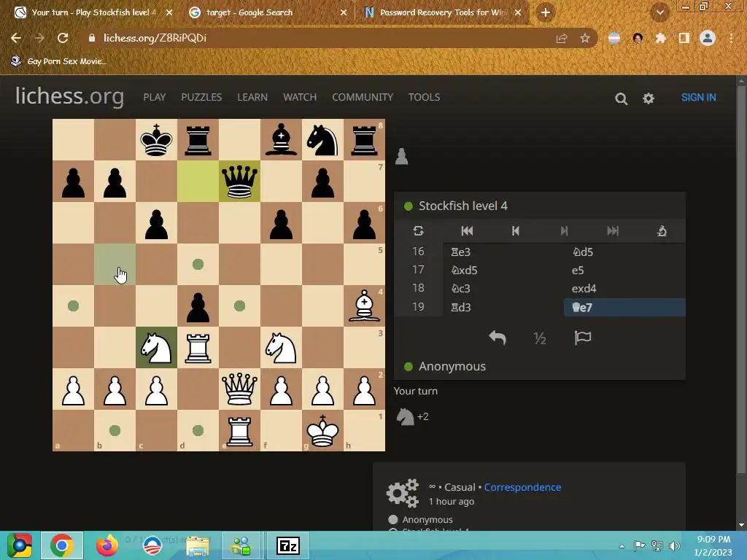Select move Re3 in move list

[503, 252]
